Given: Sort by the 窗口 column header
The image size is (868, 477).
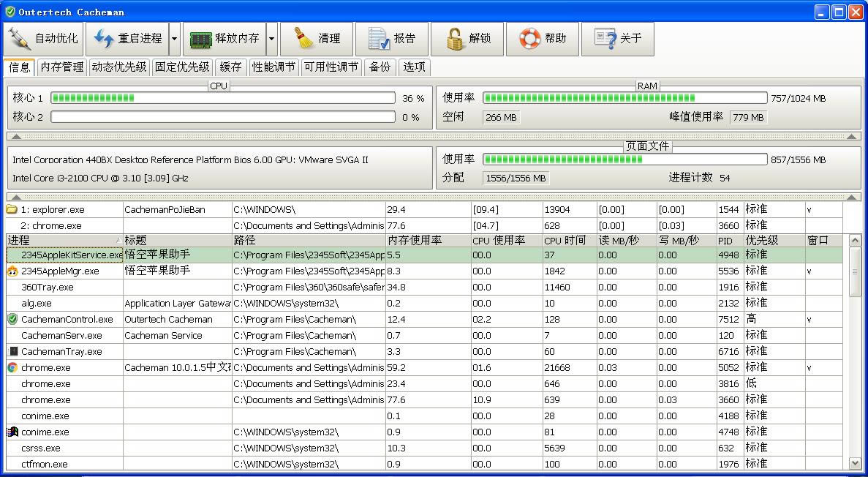Looking at the screenshot, I should (x=824, y=241).
